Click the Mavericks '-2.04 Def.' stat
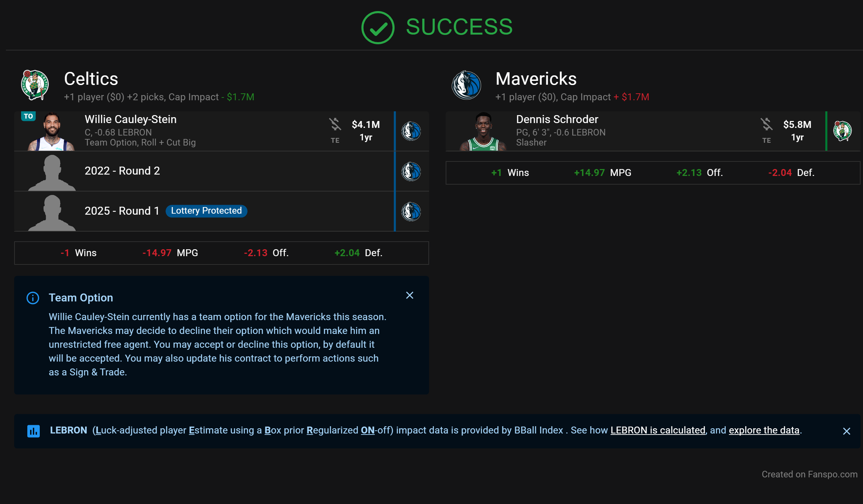This screenshot has width=863, height=504. (x=791, y=173)
